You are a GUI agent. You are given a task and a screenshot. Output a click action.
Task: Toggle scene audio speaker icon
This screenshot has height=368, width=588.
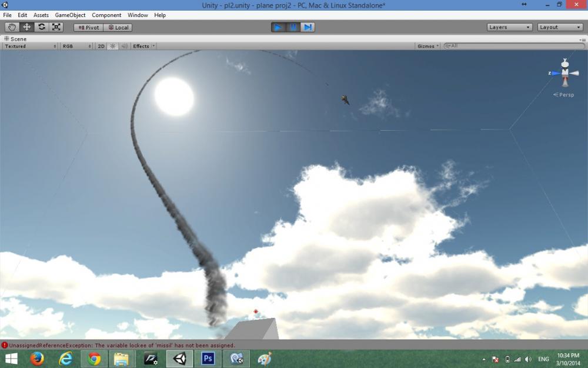[x=125, y=46]
